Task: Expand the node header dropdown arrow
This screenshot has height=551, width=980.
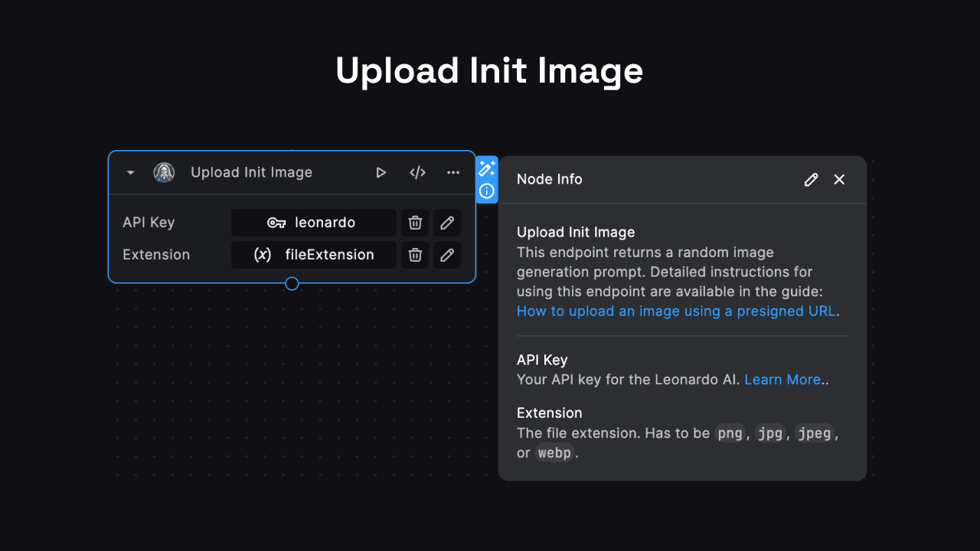Action: (x=129, y=172)
